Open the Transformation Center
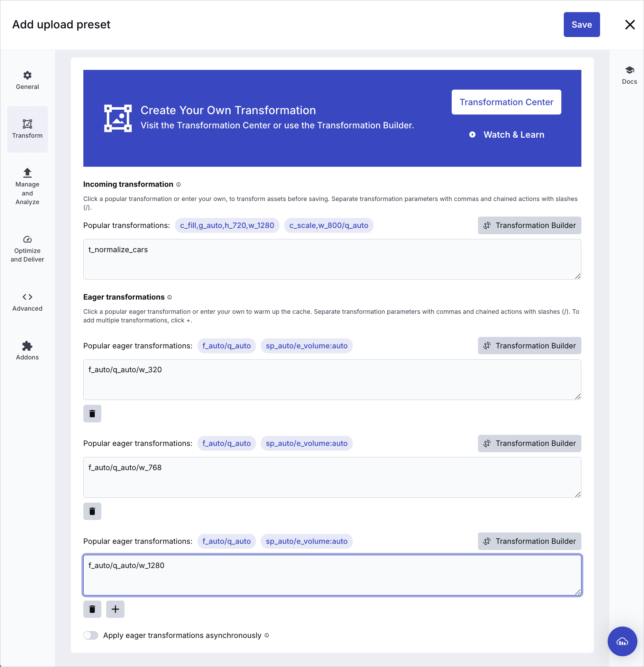Viewport: 644px width, 667px height. pyautogui.click(x=506, y=102)
